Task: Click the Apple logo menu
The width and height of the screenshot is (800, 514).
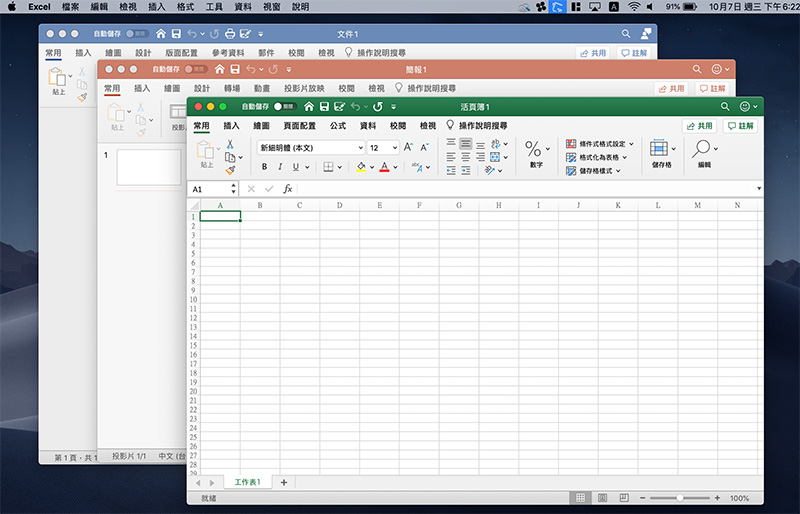Action: (11, 7)
